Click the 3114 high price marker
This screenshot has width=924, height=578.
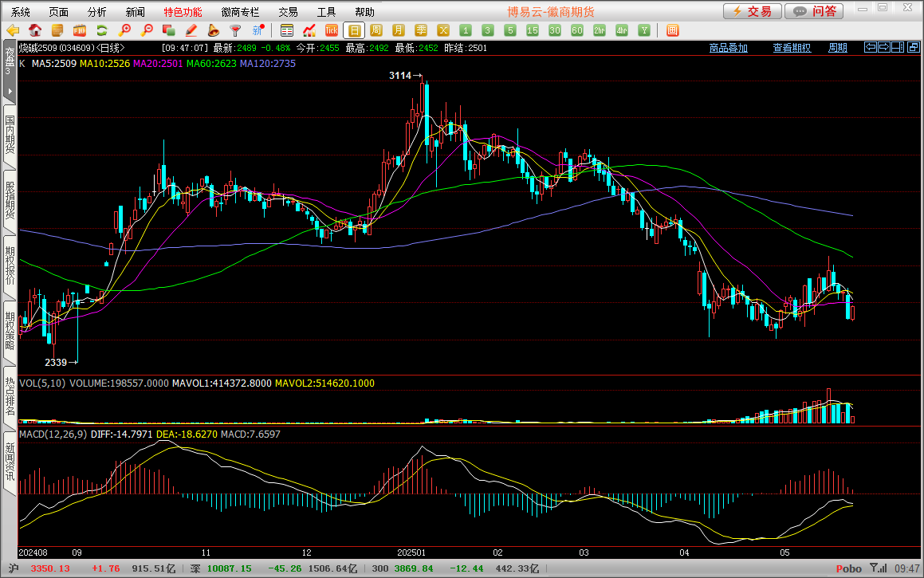(x=400, y=76)
